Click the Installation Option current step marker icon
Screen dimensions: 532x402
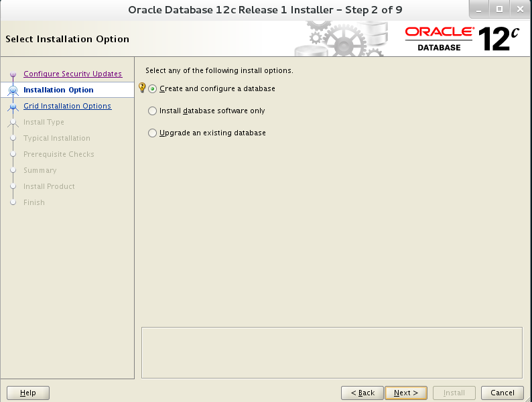click(x=13, y=90)
